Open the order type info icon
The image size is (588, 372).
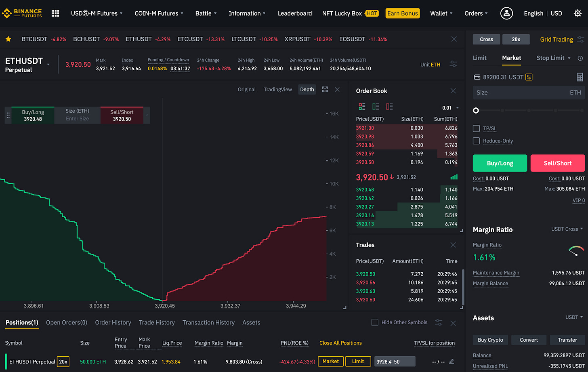580,58
